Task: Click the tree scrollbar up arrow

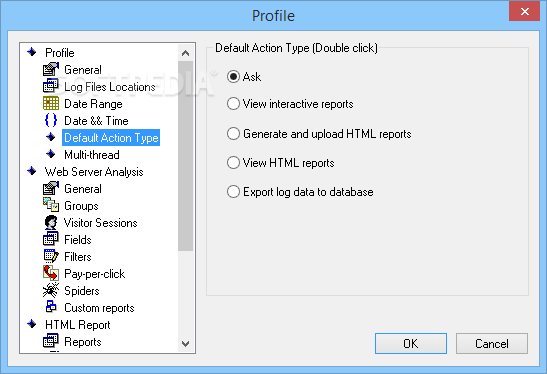Action: pos(186,53)
